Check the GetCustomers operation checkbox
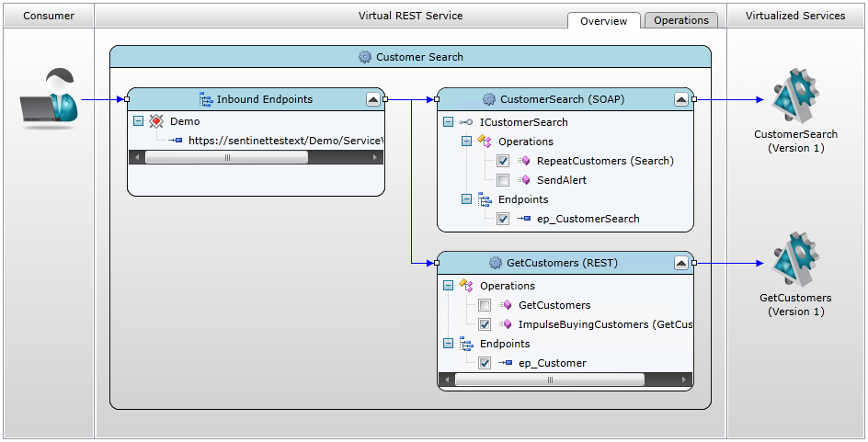The height and width of the screenshot is (442, 868). click(x=485, y=305)
